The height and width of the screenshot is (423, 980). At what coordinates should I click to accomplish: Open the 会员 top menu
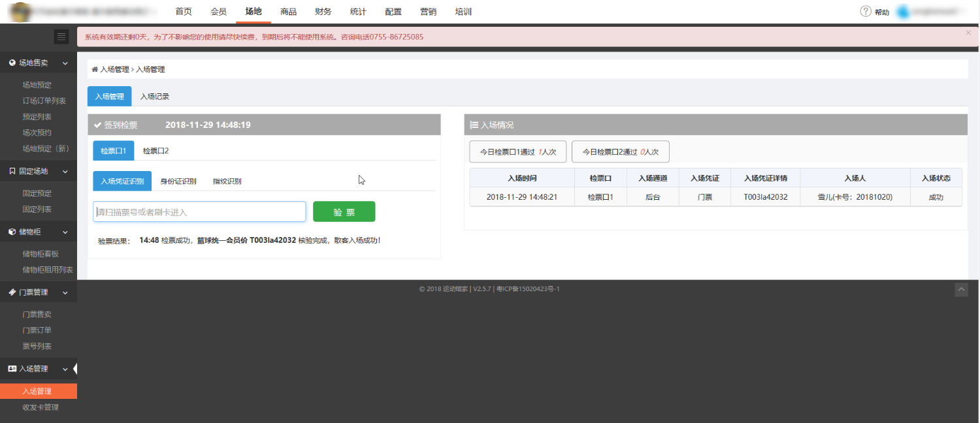pyautogui.click(x=219, y=12)
